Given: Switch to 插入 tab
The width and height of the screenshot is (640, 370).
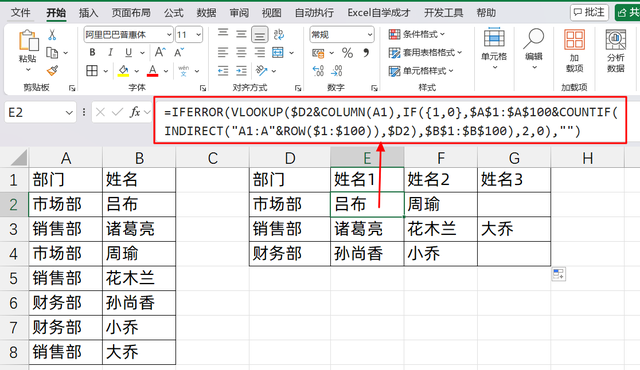Looking at the screenshot, I should (x=89, y=13).
